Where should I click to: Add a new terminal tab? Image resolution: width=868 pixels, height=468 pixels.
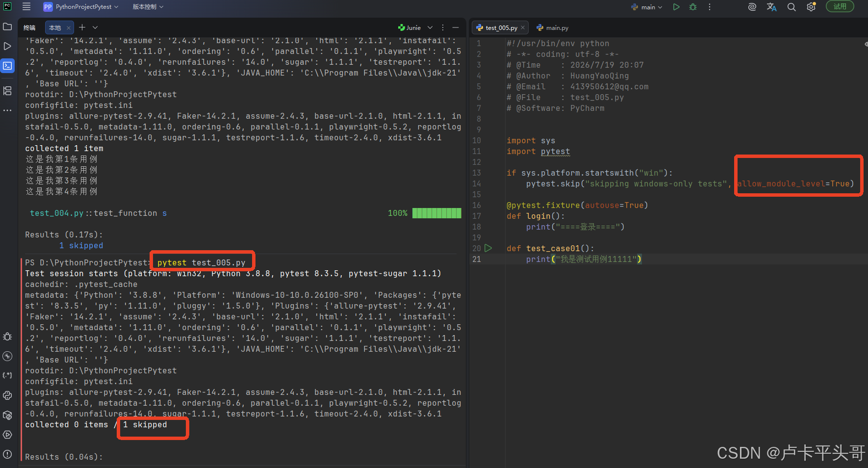point(82,27)
